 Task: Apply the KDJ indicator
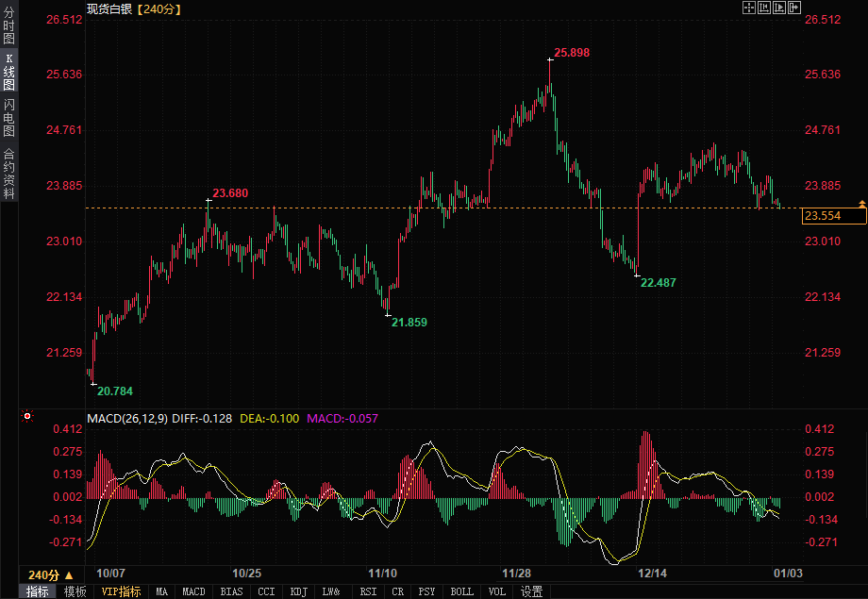(x=299, y=591)
